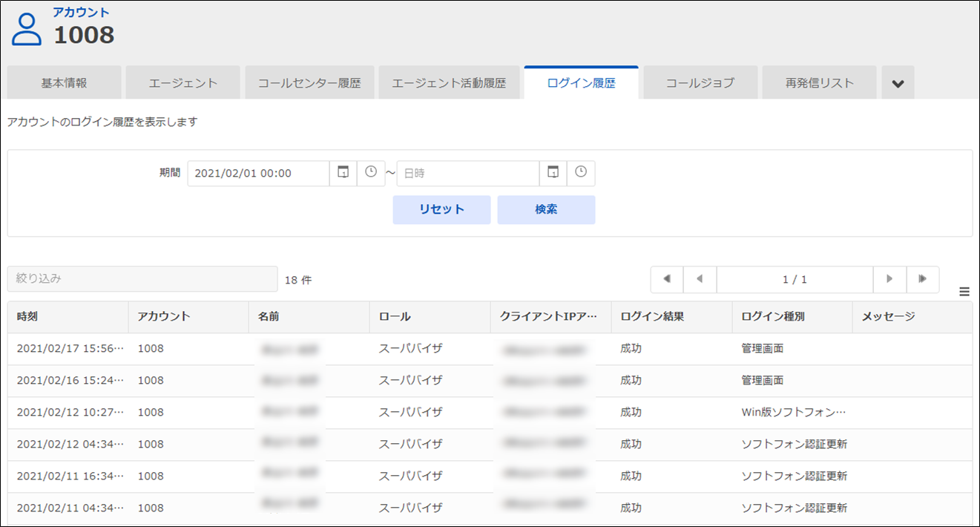
Task: Select ログイン履歴 tab
Action: point(581,83)
